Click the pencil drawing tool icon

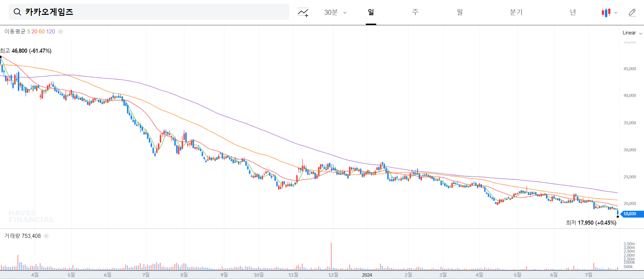coord(632,12)
